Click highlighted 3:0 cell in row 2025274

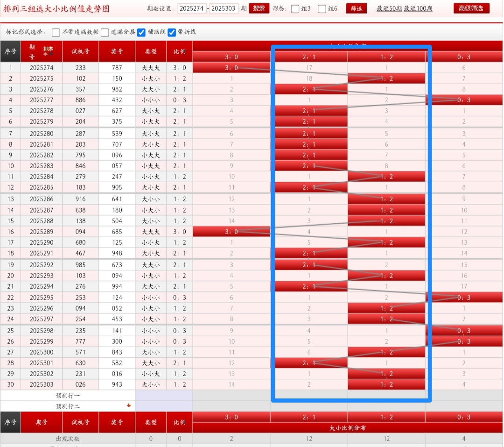tap(231, 68)
